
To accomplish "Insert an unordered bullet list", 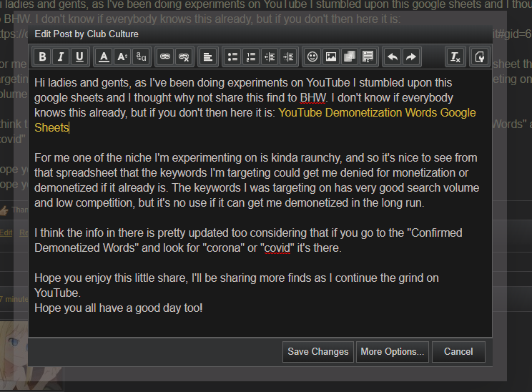I will click(x=232, y=57).
